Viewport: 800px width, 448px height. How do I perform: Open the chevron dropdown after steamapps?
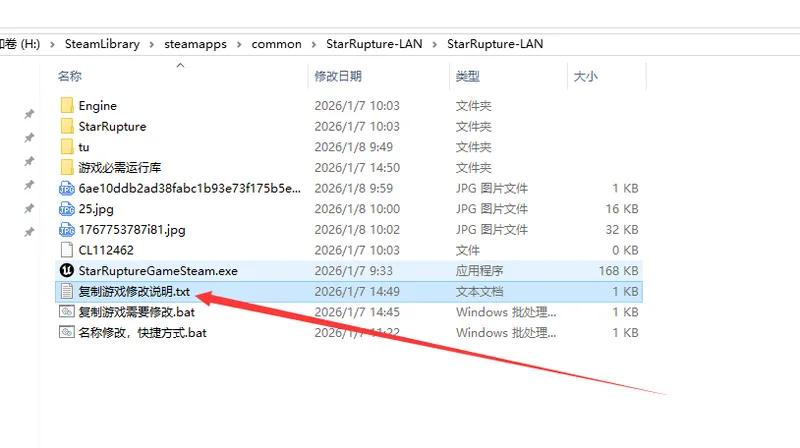[239, 44]
